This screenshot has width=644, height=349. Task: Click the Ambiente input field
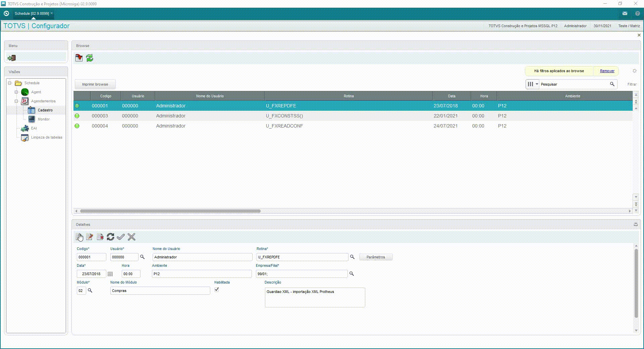[x=202, y=274]
